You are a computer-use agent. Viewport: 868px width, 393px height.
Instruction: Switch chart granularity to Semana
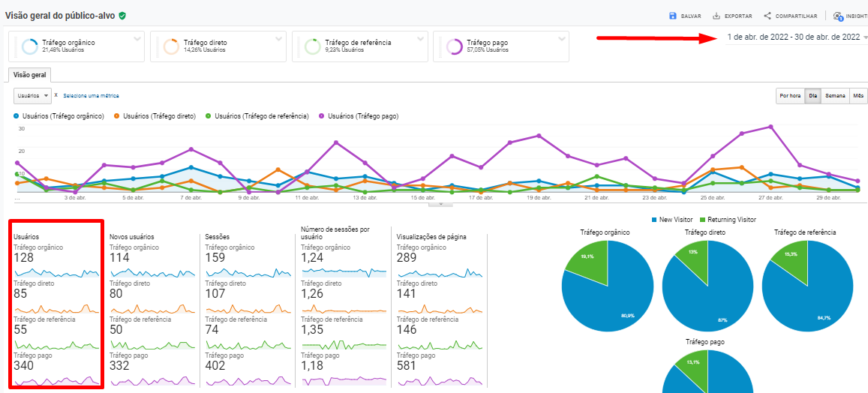(x=835, y=96)
